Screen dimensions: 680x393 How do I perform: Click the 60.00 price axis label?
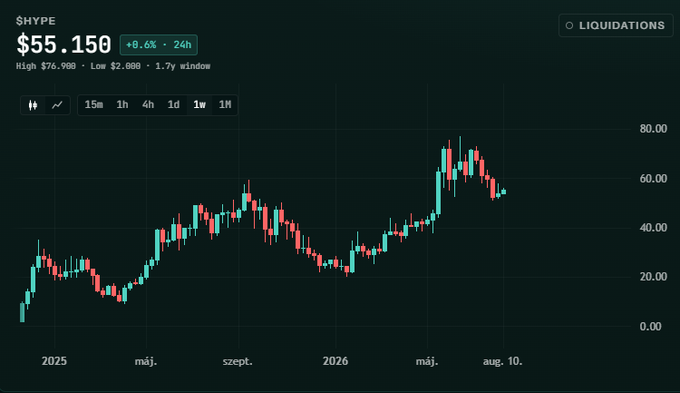tap(653, 178)
